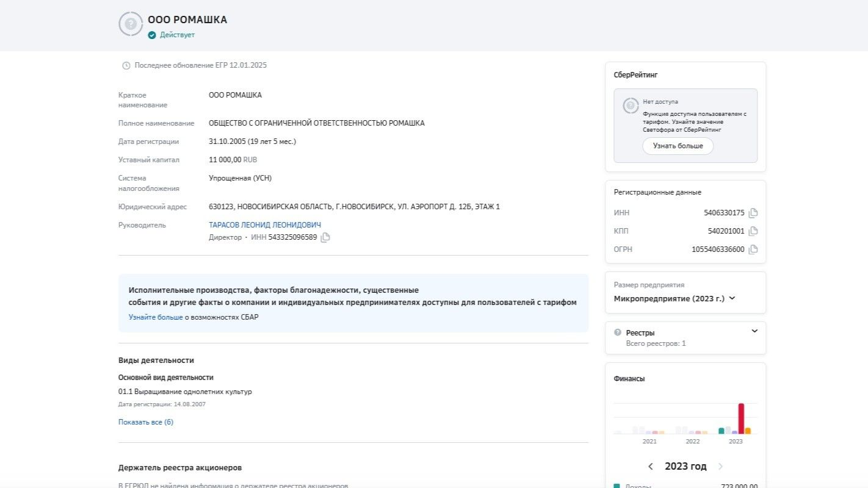The height and width of the screenshot is (488, 868).
Task: Click the clock icon beside ЕГР update date
Action: (126, 65)
